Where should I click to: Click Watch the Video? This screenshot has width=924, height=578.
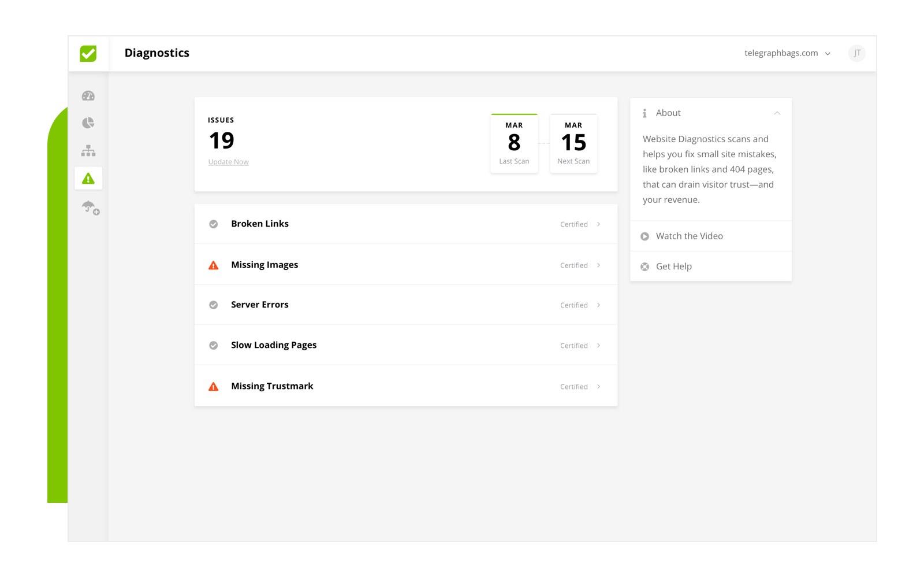tap(689, 236)
